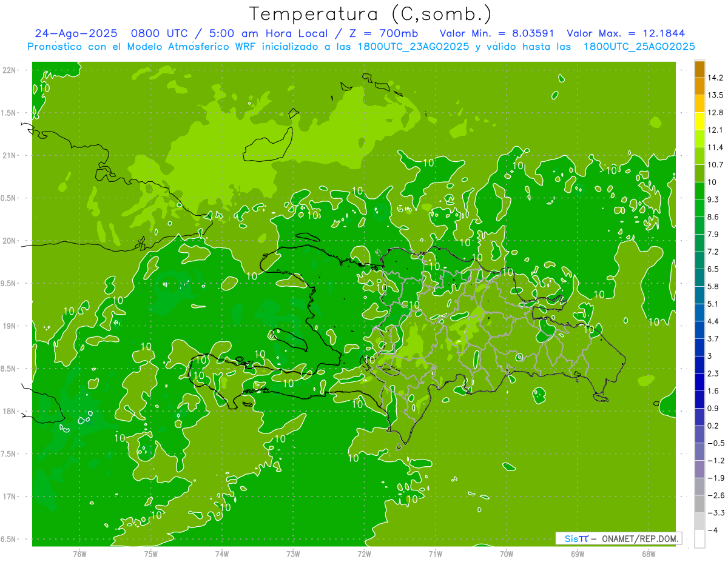Click the title 'Temperatura (C,somb.)'
Image resolution: width=728 pixels, height=562 pixels.
tap(371, 14)
